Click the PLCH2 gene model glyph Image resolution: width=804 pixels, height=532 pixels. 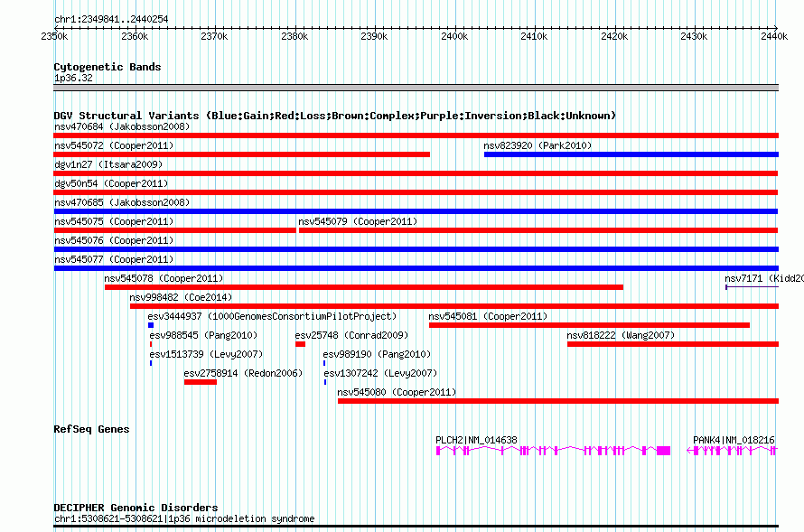coord(553,451)
